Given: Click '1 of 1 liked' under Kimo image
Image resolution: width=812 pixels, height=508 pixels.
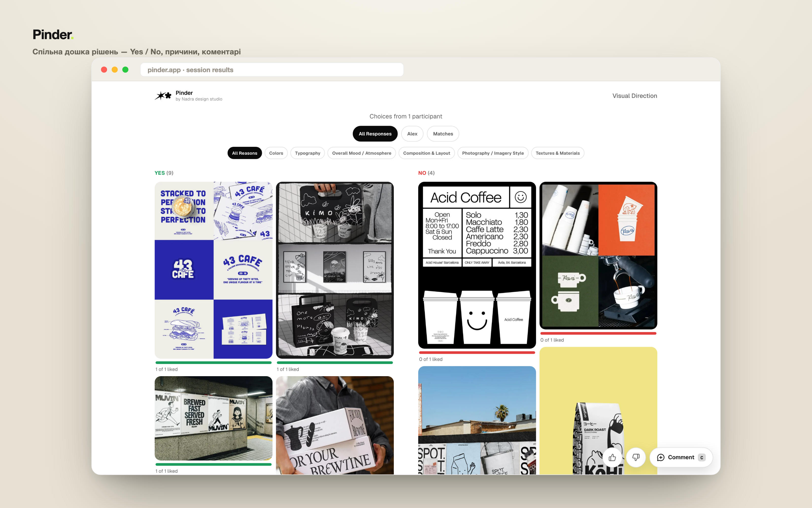Looking at the screenshot, I should [287, 369].
